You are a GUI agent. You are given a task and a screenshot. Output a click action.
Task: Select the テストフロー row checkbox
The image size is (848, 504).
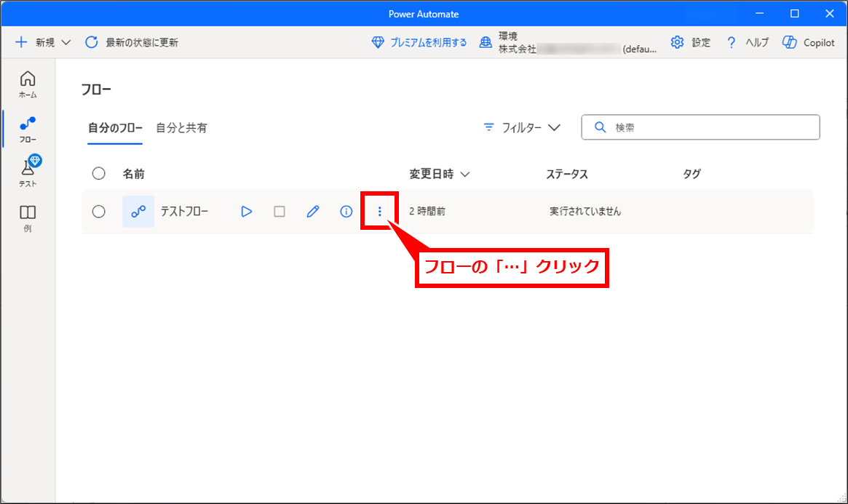pyautogui.click(x=99, y=212)
